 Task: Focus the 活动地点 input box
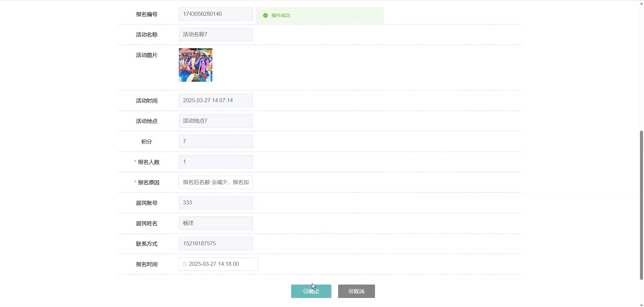point(216,121)
